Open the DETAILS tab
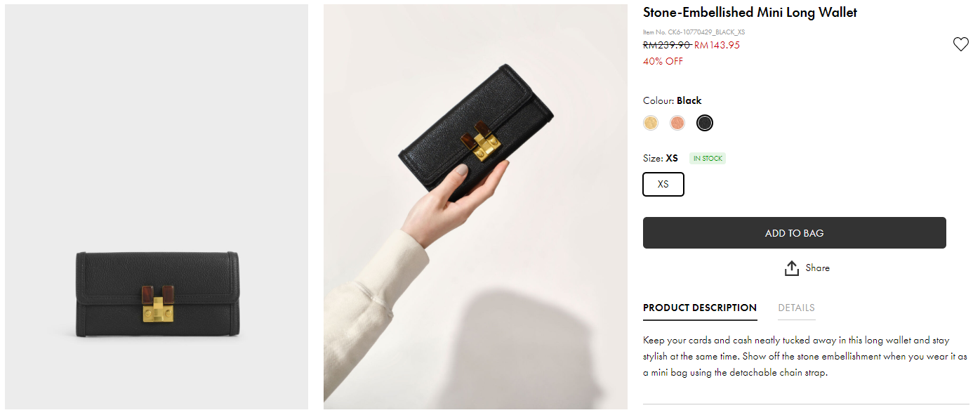 coord(796,308)
